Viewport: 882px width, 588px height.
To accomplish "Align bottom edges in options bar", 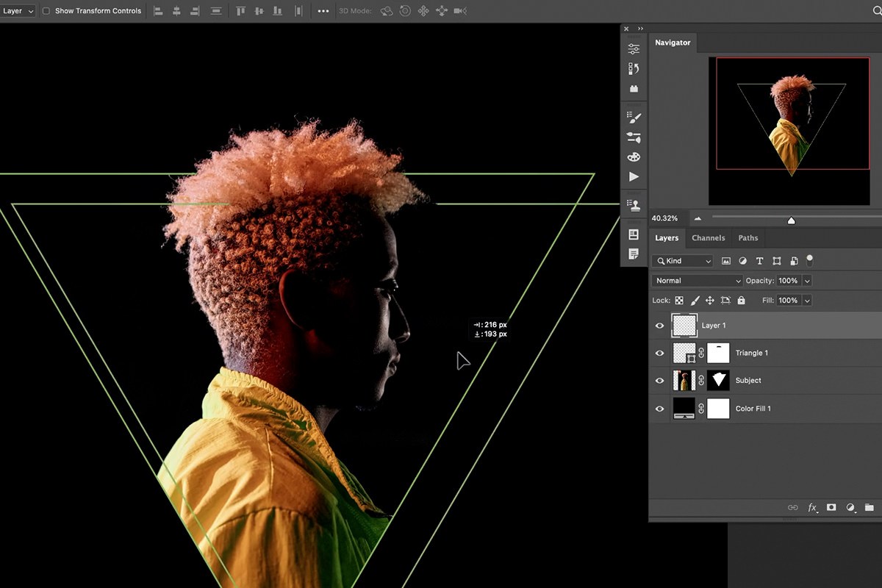I will tap(277, 11).
